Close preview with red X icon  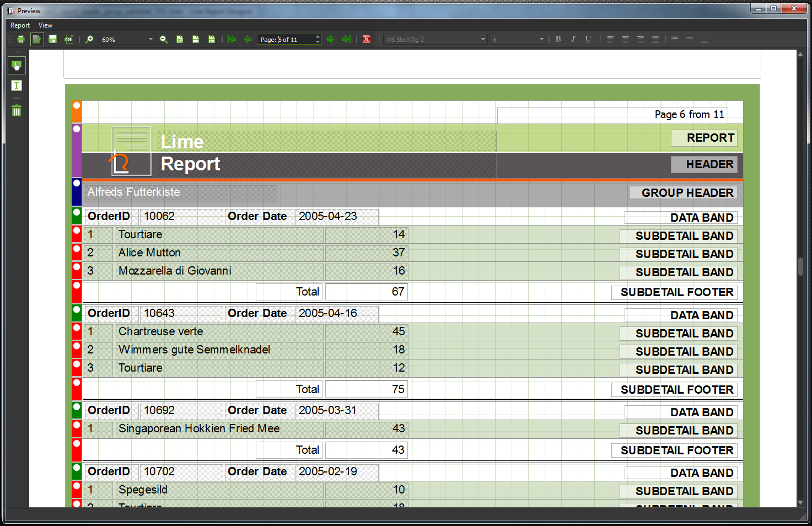367,39
